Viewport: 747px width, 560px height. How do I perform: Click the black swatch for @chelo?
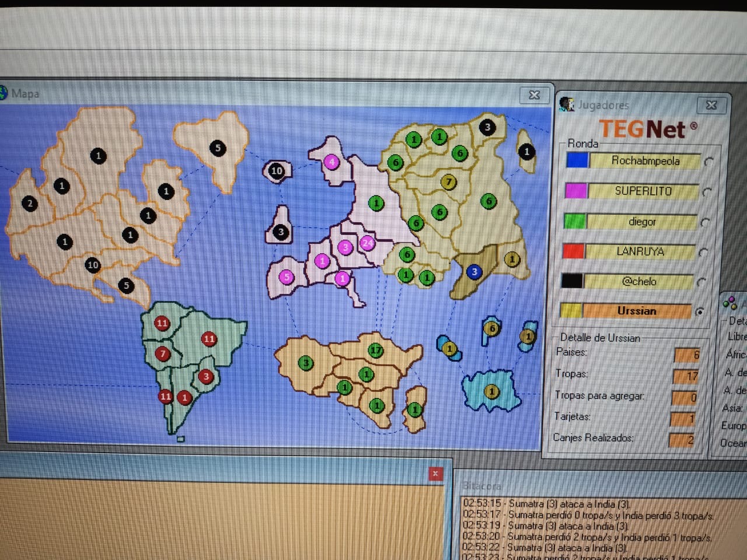point(571,281)
